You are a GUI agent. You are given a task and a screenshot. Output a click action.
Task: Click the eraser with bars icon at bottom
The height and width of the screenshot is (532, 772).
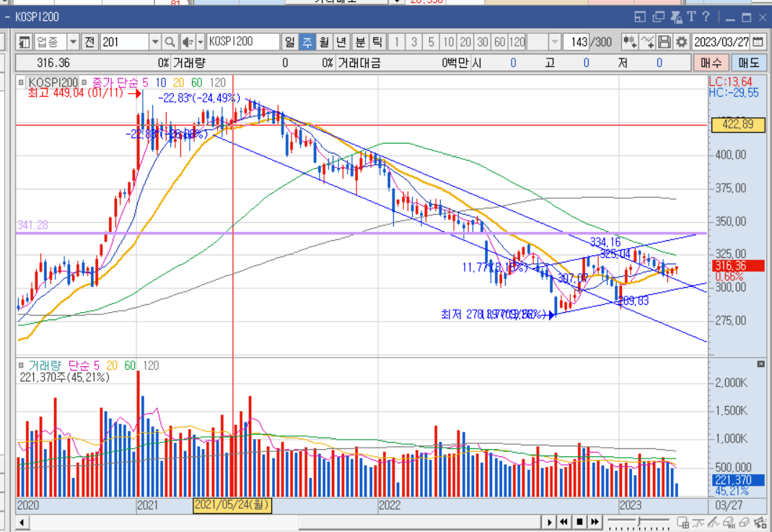729,522
